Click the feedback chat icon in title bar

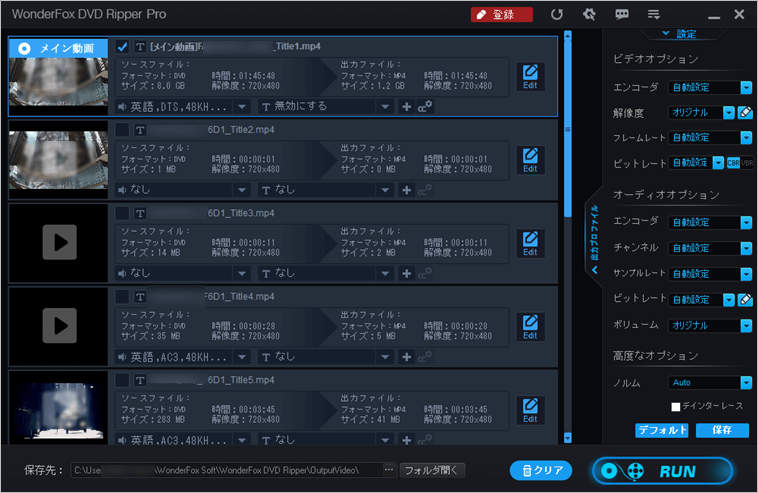pyautogui.click(x=621, y=15)
